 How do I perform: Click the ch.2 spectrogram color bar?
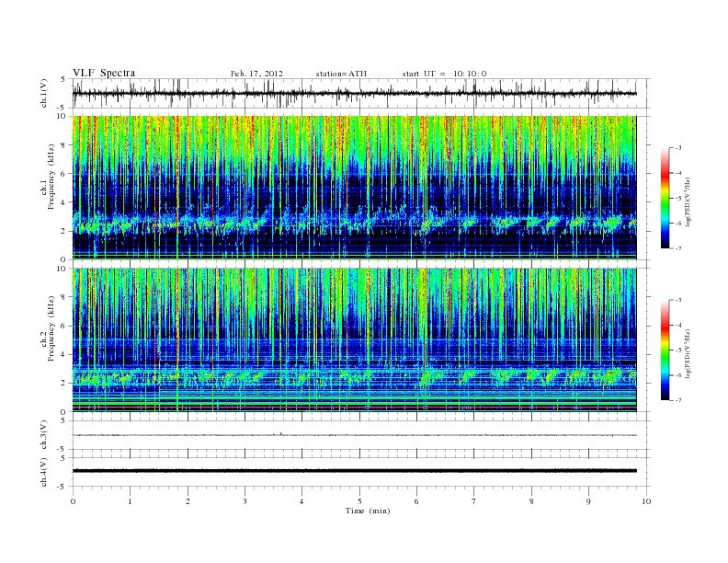coord(665,350)
